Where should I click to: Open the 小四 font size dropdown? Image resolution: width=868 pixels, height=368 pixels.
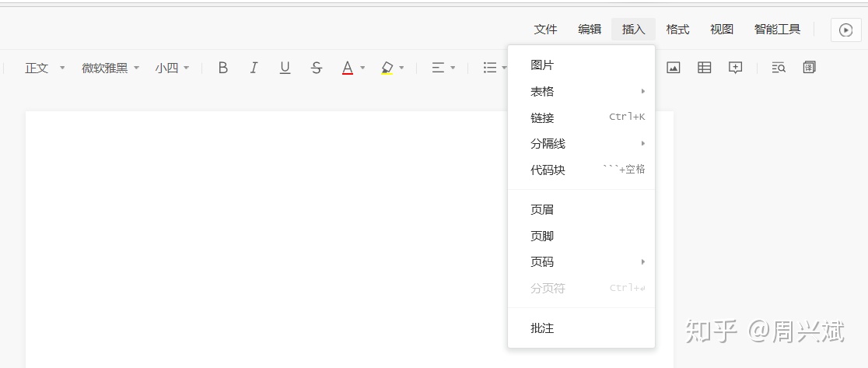coord(172,68)
